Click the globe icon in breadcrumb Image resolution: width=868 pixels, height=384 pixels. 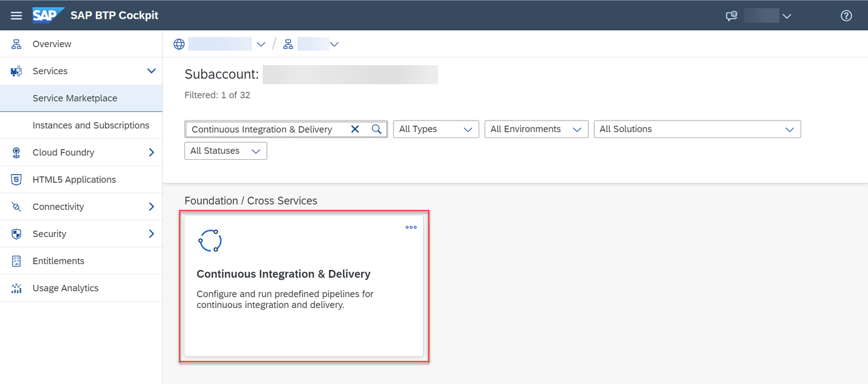pos(179,44)
